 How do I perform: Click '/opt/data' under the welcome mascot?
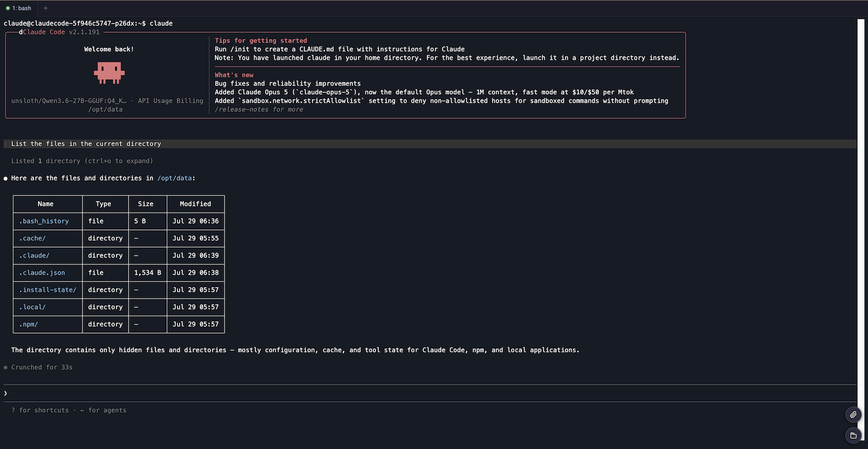(x=105, y=109)
